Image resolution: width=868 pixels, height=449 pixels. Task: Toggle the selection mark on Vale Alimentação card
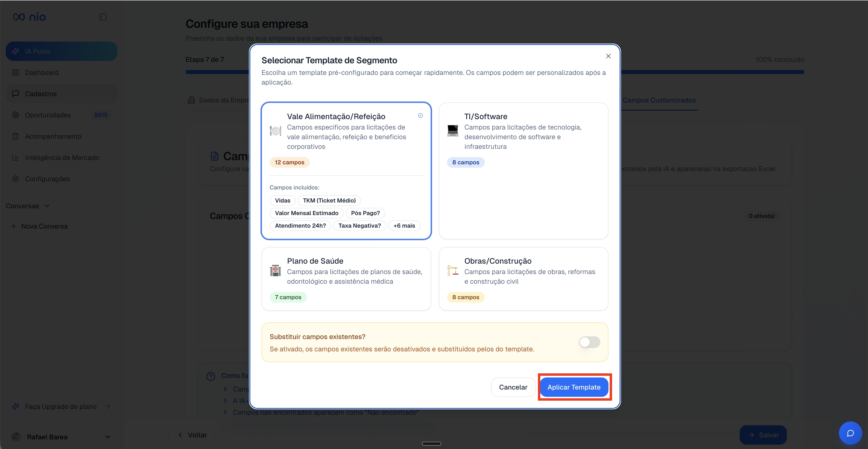pos(420,115)
